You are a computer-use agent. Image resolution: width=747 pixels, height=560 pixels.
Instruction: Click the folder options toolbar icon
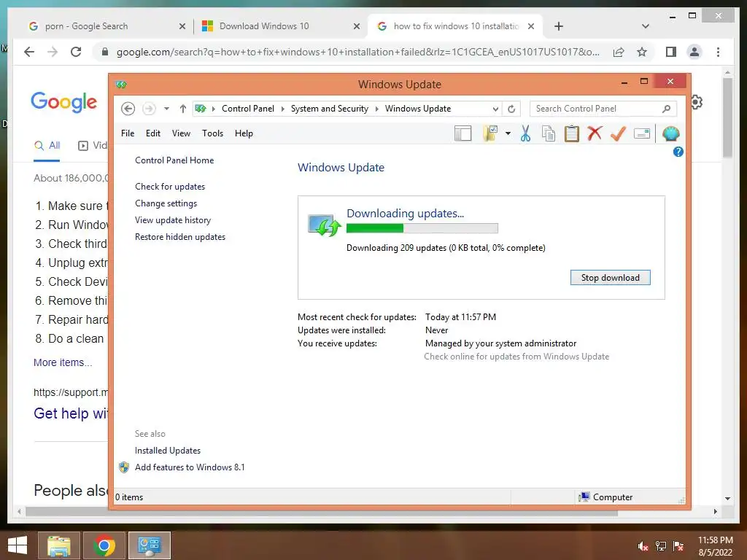click(489, 134)
